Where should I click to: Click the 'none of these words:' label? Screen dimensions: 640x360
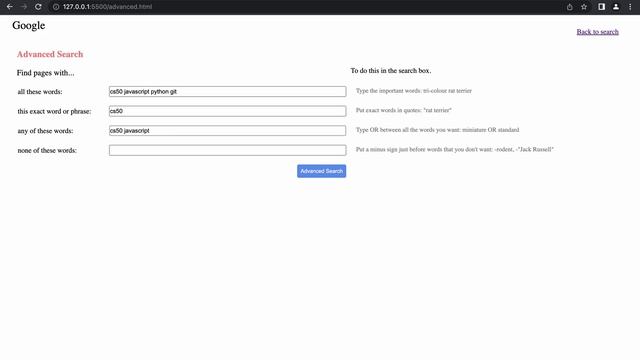pos(47,151)
